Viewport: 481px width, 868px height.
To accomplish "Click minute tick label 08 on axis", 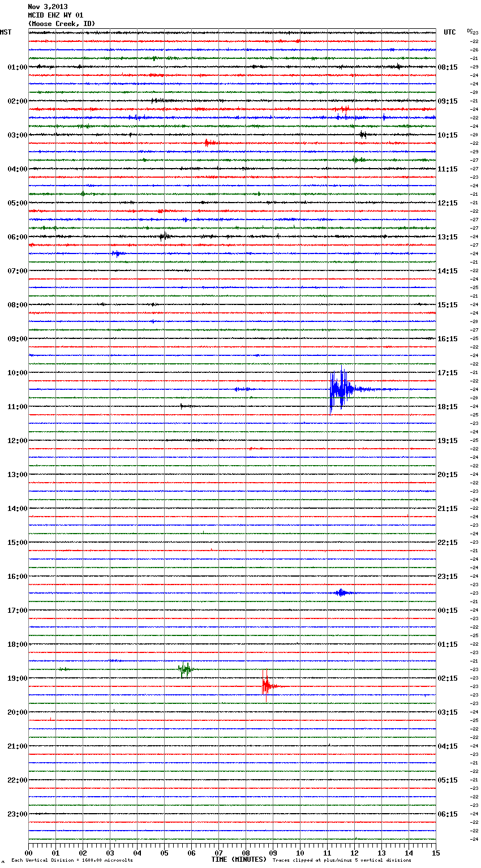I will [x=246, y=853].
